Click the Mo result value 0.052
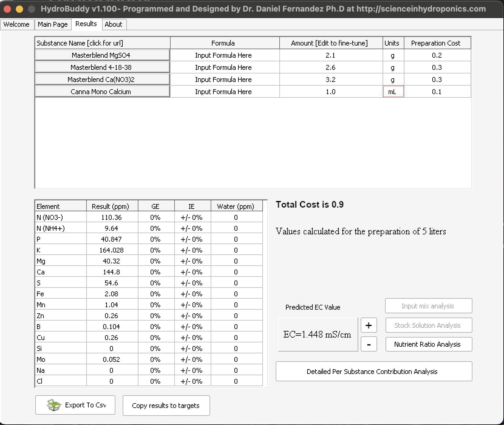 tap(112, 359)
